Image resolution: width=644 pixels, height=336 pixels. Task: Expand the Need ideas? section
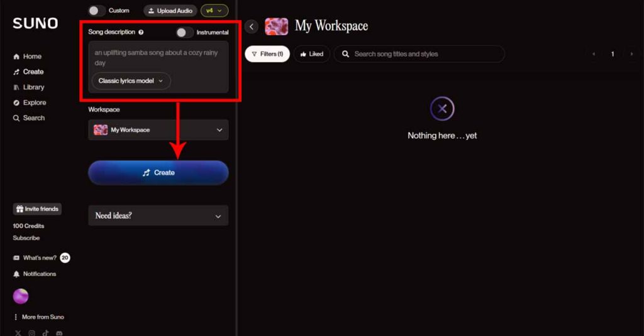[x=158, y=216]
